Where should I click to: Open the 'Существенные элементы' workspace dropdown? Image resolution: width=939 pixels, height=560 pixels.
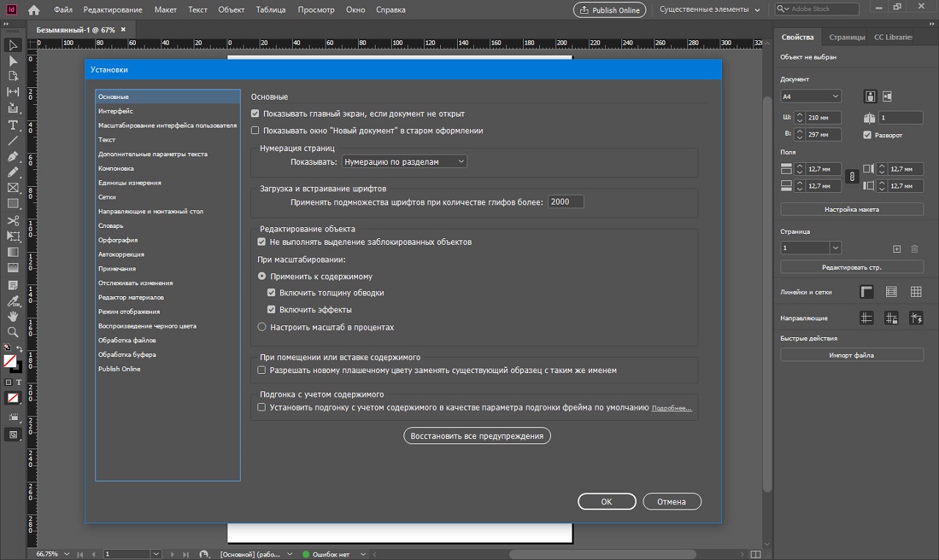click(x=709, y=10)
